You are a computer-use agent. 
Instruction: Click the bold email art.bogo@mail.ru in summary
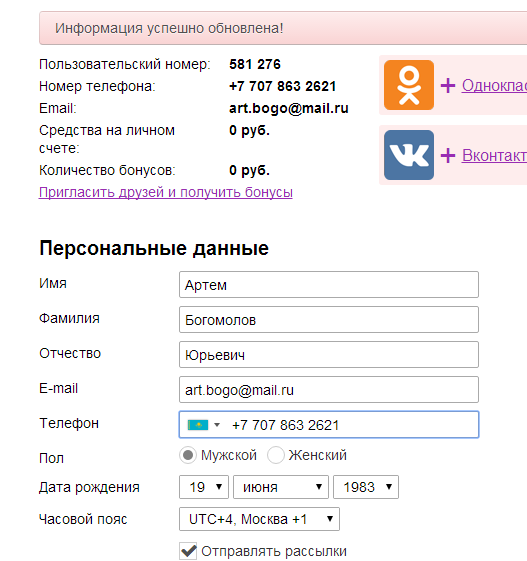point(289,108)
